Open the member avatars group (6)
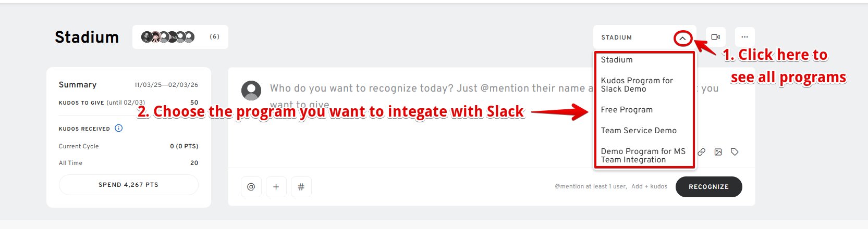This screenshot has width=868, height=229. (x=180, y=37)
